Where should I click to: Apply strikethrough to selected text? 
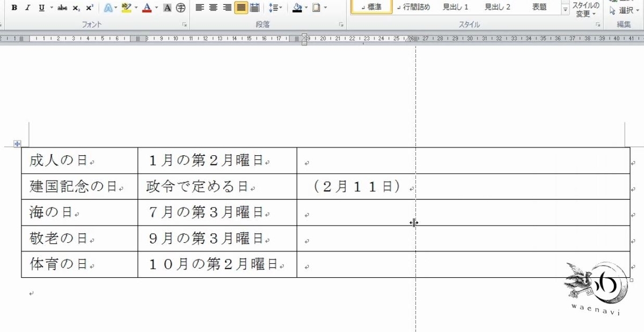(62, 9)
